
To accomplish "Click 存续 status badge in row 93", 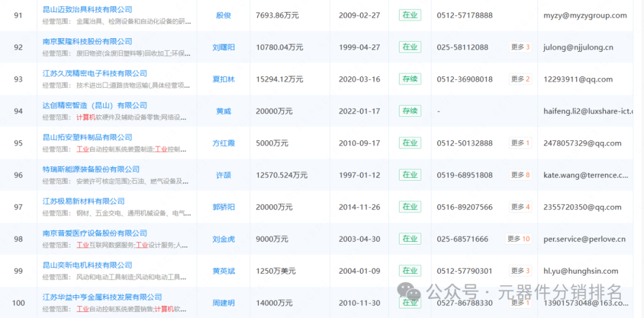I will pos(410,79).
